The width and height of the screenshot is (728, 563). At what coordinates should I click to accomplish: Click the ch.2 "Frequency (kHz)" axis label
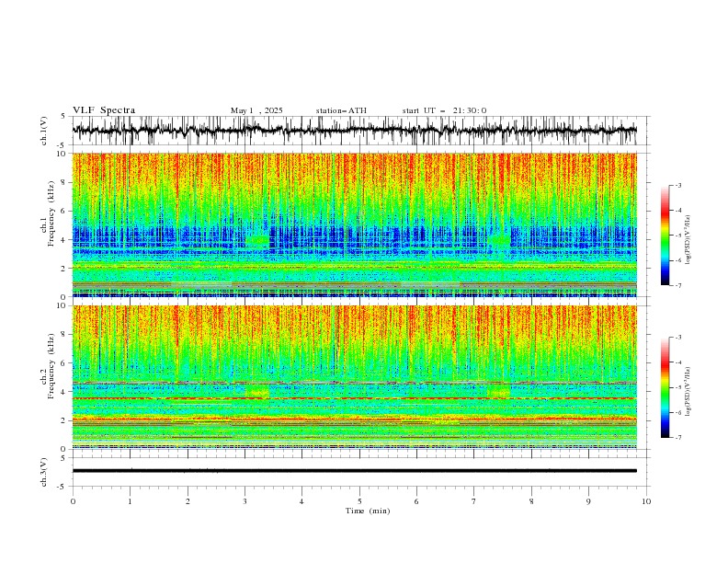coord(51,365)
